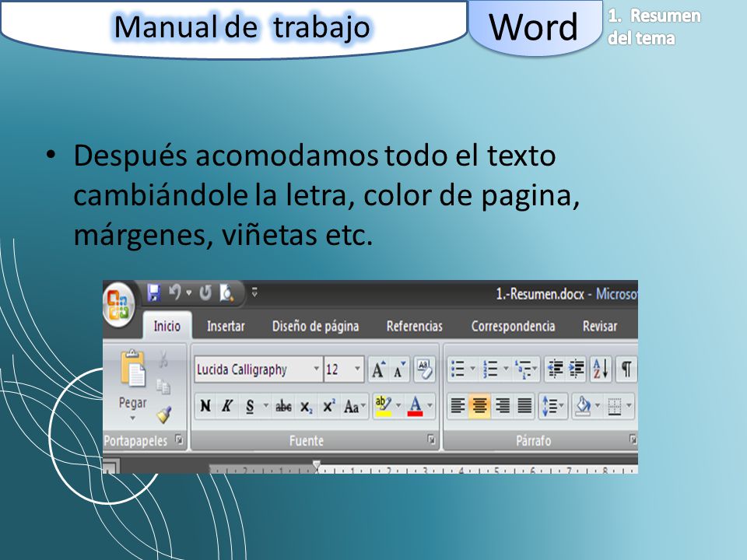This screenshot has height=560, width=747.
Task: Toggle underline with the S button
Action: [250, 407]
